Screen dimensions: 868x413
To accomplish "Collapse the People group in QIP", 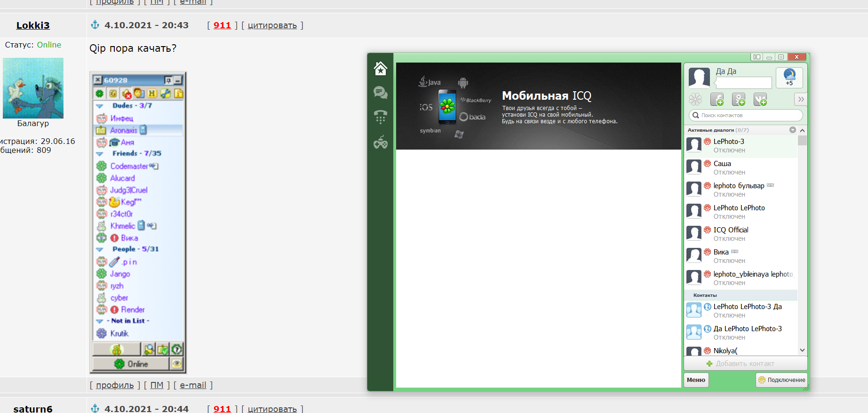I will [99, 249].
